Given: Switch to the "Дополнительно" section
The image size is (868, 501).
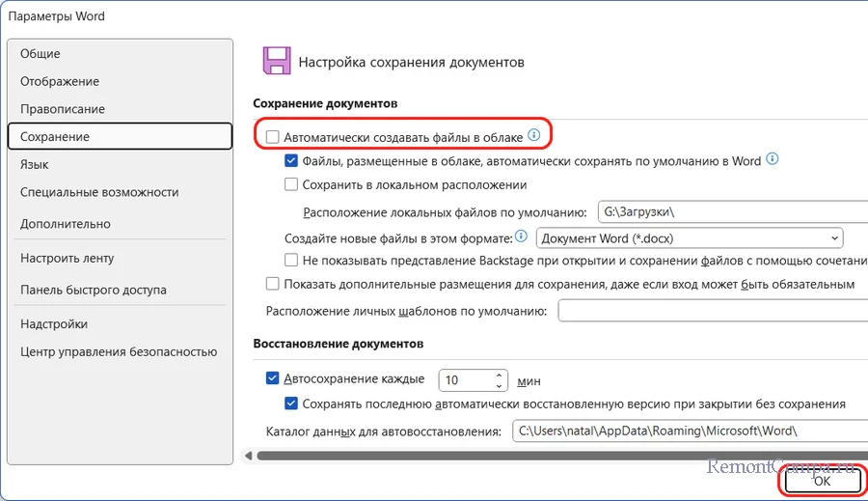Looking at the screenshot, I should pyautogui.click(x=66, y=224).
